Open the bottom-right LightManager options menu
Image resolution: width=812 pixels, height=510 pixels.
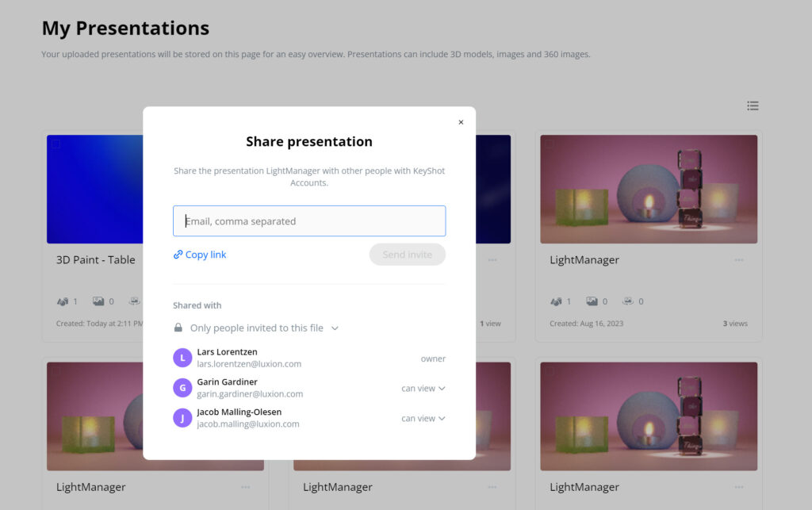click(x=740, y=487)
